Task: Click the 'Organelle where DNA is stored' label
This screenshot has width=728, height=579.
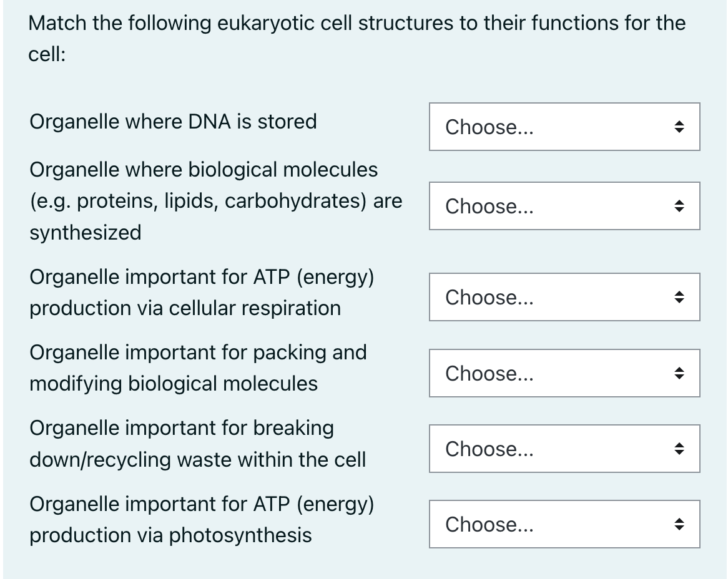Action: pyautogui.click(x=173, y=122)
